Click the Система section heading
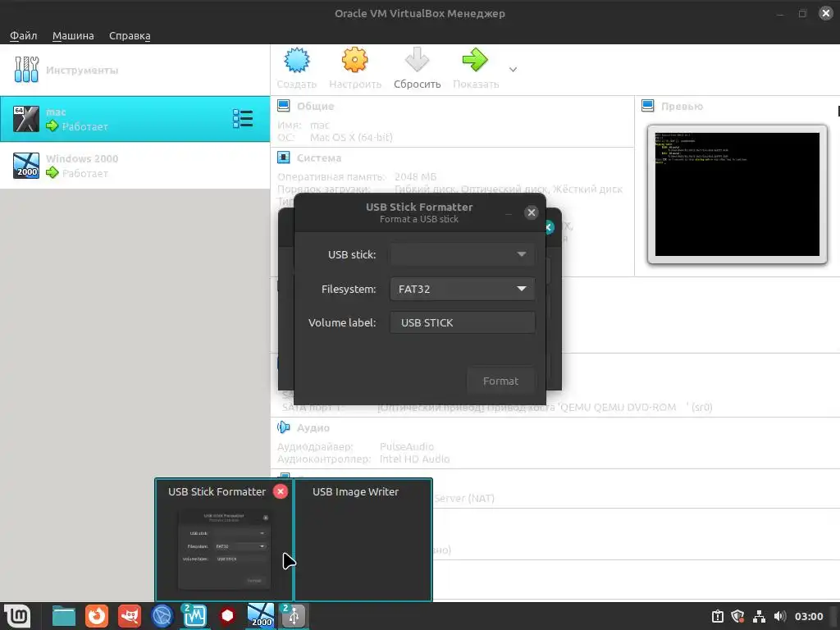This screenshot has height=630, width=840. [319, 158]
